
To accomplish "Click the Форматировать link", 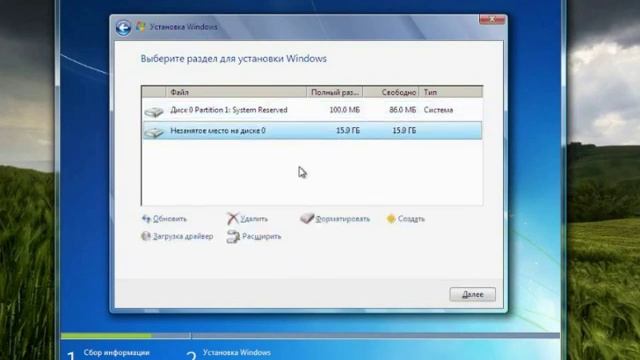I will [x=342, y=219].
